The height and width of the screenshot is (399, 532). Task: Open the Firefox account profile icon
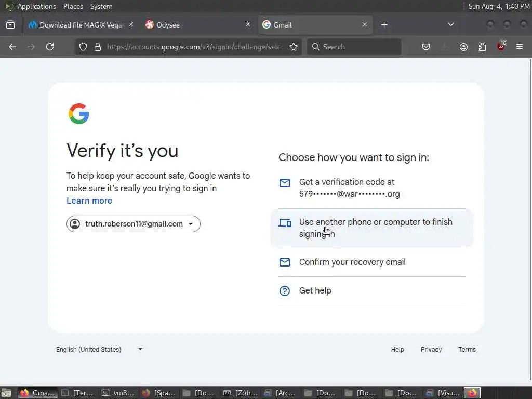click(463, 47)
